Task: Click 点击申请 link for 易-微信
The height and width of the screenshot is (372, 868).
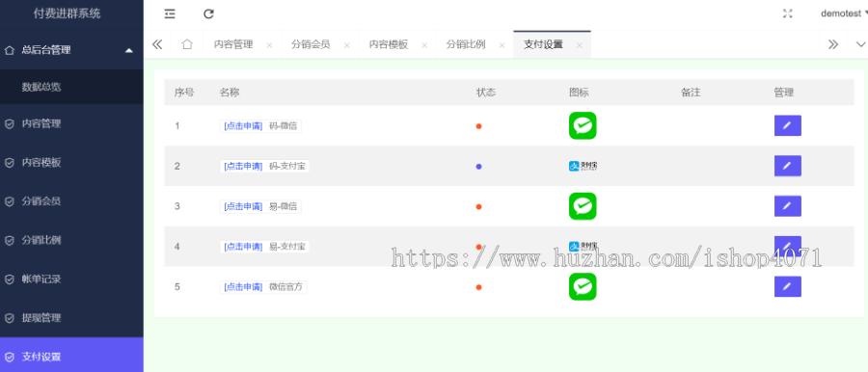Action: click(x=243, y=206)
